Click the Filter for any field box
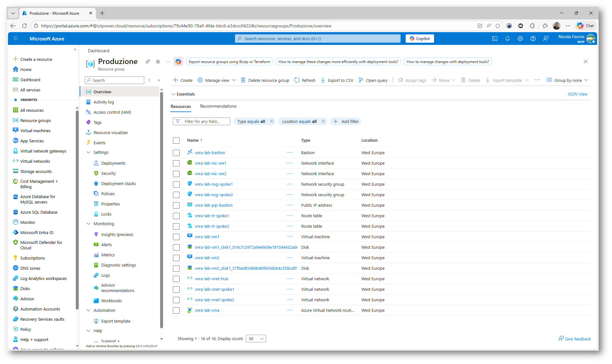This screenshot has height=364, width=612. pos(202,121)
